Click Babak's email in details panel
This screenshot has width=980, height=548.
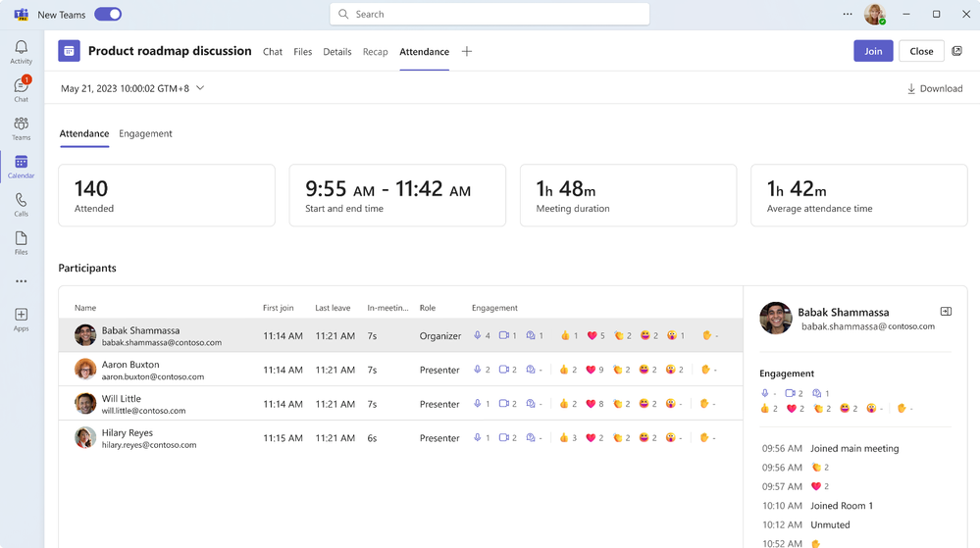(x=868, y=326)
